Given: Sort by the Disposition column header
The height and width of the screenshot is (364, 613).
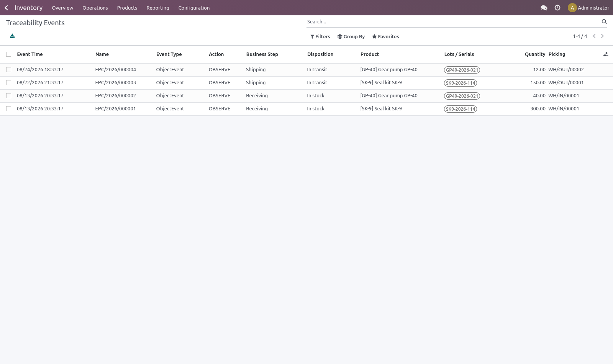Looking at the screenshot, I should [320, 54].
